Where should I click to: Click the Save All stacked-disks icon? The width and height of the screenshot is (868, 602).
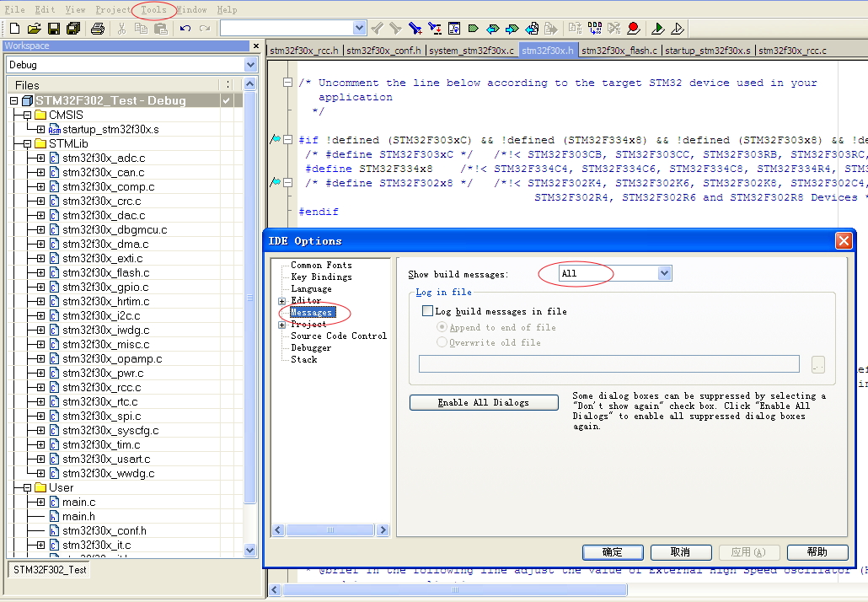click(73, 29)
